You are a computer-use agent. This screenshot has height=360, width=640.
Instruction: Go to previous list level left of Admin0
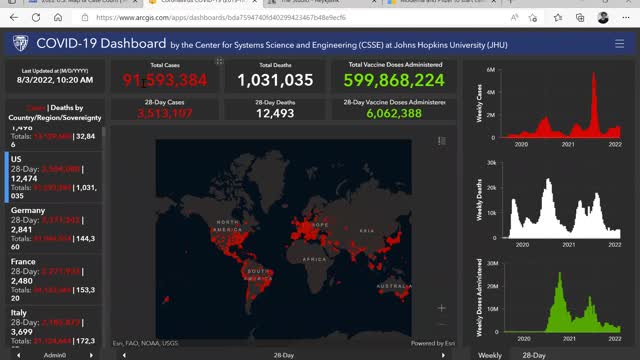[19, 356]
